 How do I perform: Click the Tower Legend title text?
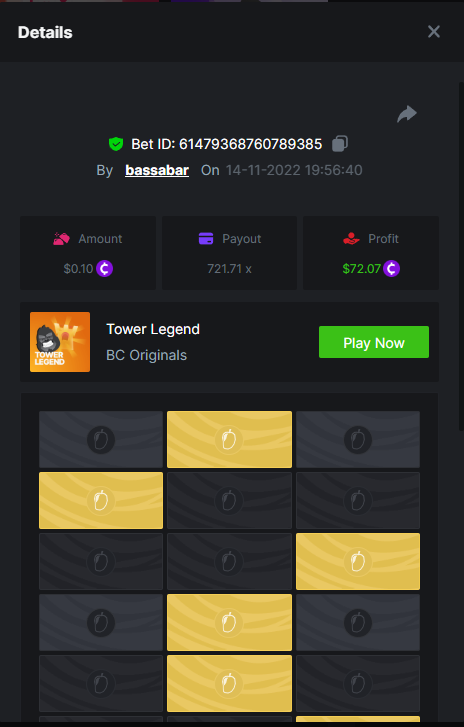[153, 329]
